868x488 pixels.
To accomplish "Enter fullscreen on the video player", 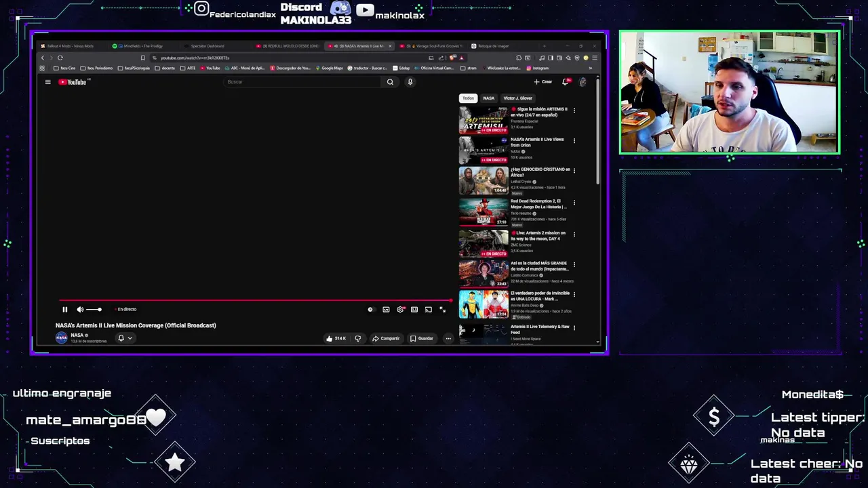I will click(x=443, y=310).
